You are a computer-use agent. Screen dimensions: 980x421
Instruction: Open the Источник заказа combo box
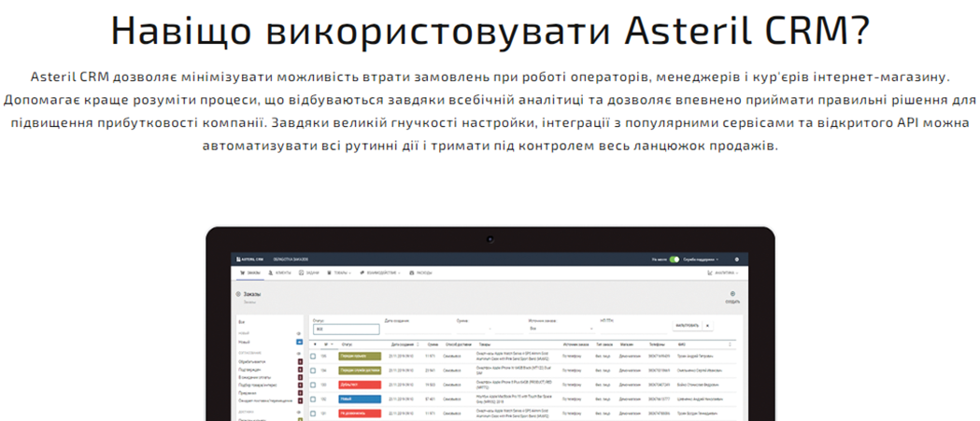click(561, 329)
